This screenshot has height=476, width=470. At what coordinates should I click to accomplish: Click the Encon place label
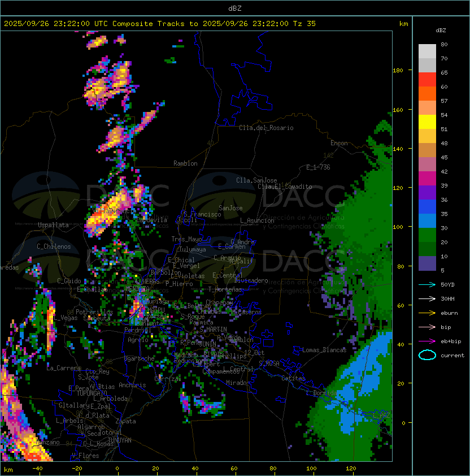(x=339, y=143)
